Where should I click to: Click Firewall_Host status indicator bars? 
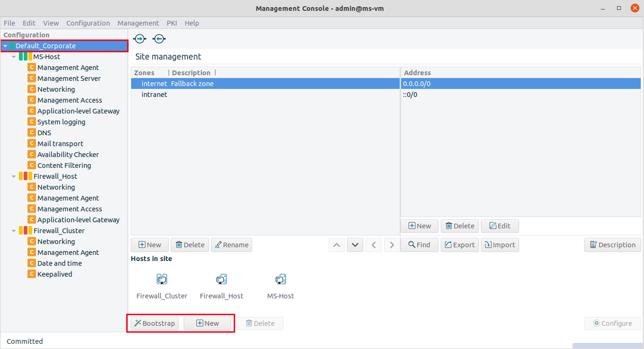pos(26,176)
